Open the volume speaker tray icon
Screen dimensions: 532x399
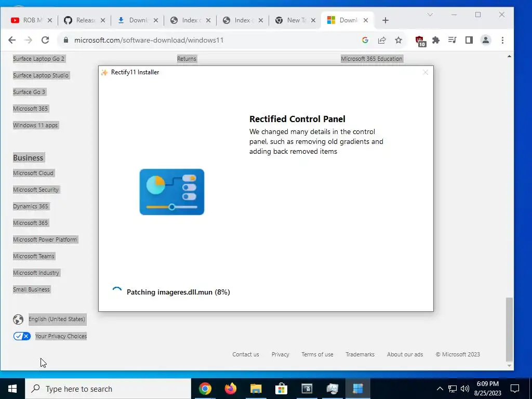[x=465, y=389]
